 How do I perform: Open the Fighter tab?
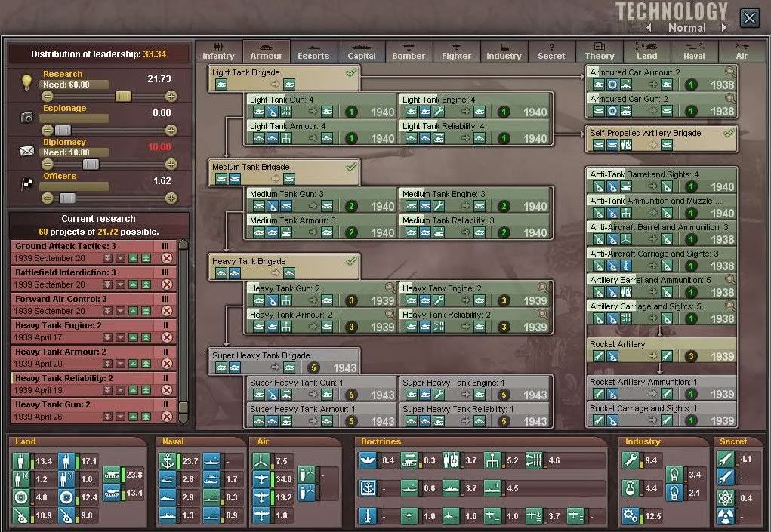[x=456, y=51]
